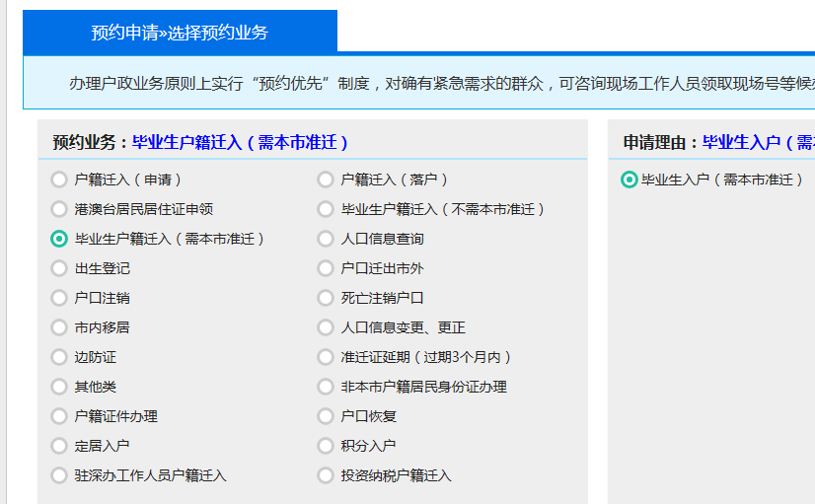The image size is (815, 504).
Task: Choose 毕业生户籍迁入（不需本市准迁）option
Action: click(326, 209)
